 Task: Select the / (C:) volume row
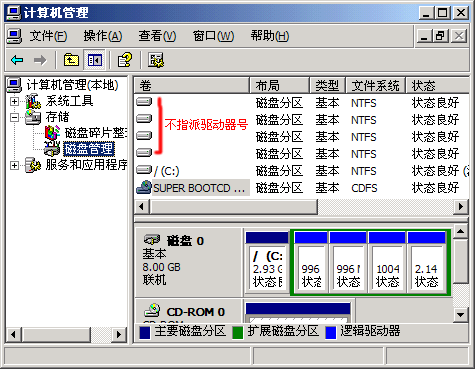coord(302,171)
